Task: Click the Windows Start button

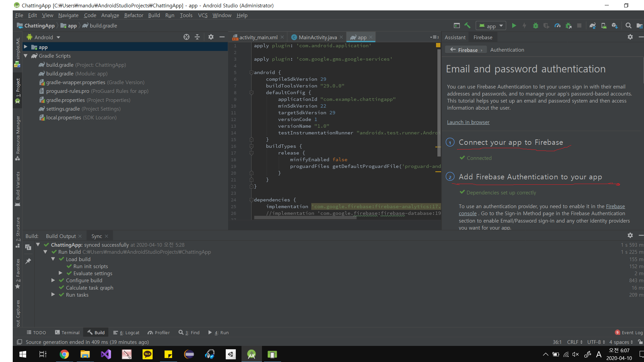Action: (23, 354)
